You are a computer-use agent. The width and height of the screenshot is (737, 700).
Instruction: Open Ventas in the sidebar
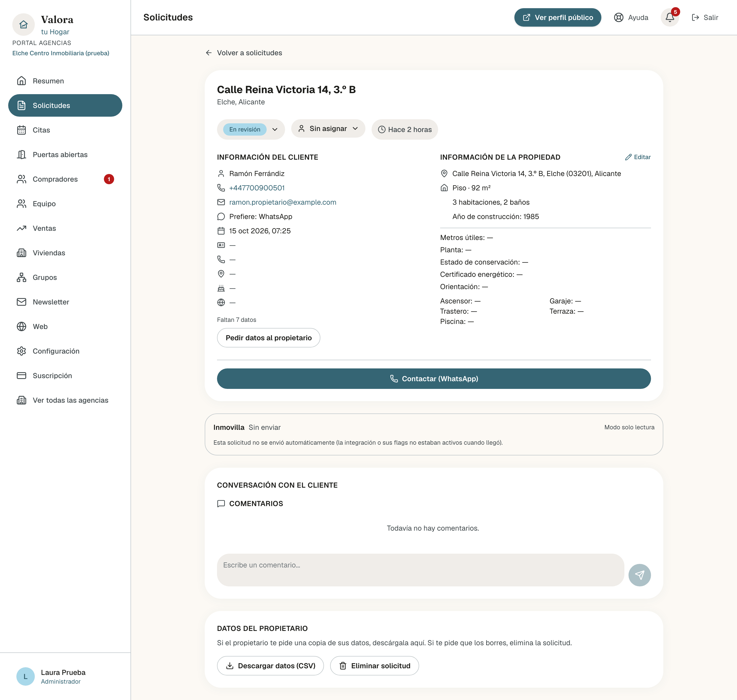(65, 228)
